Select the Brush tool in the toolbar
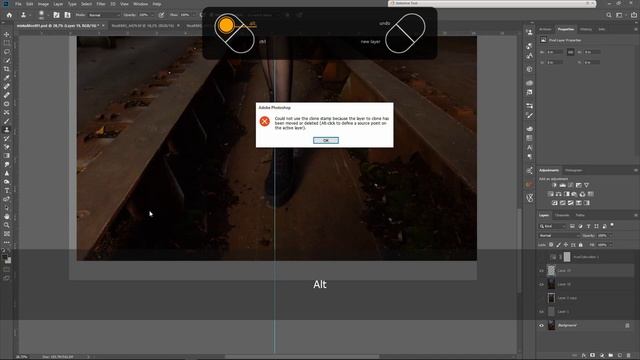Viewport: 640px width, 360px height. (7, 121)
